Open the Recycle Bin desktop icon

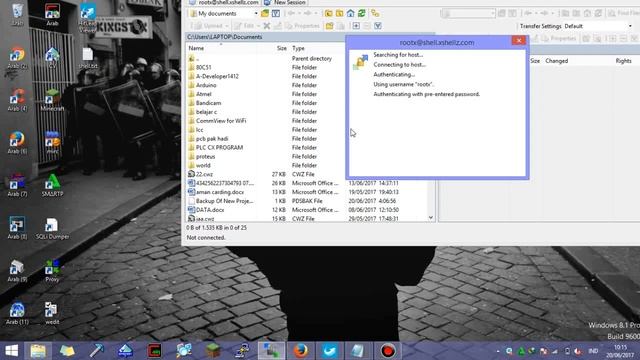(x=17, y=16)
